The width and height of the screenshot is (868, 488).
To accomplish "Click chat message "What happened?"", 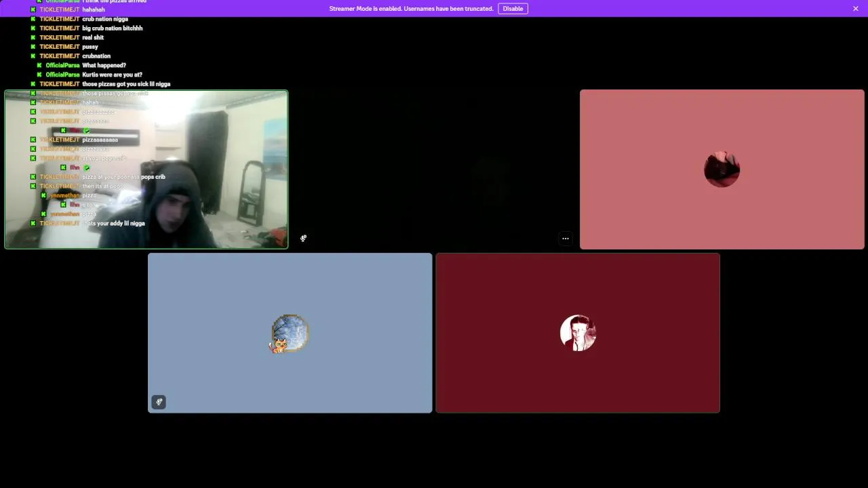I will tap(104, 66).
